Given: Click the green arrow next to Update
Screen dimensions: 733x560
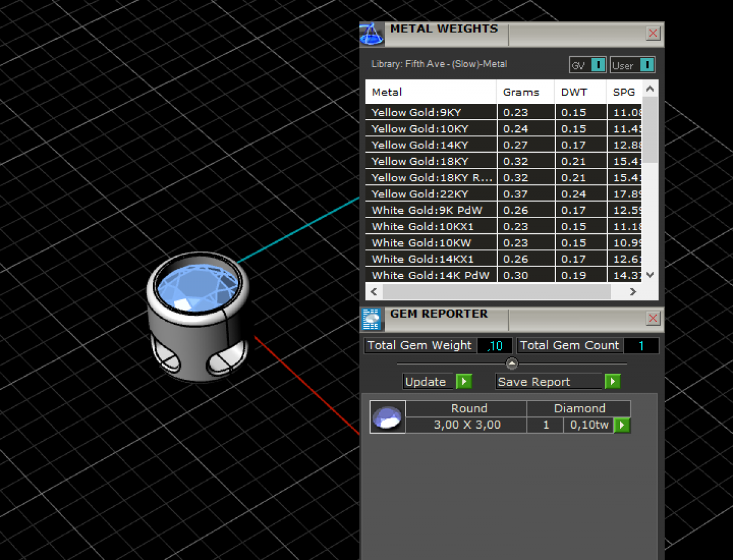Looking at the screenshot, I should click(464, 382).
